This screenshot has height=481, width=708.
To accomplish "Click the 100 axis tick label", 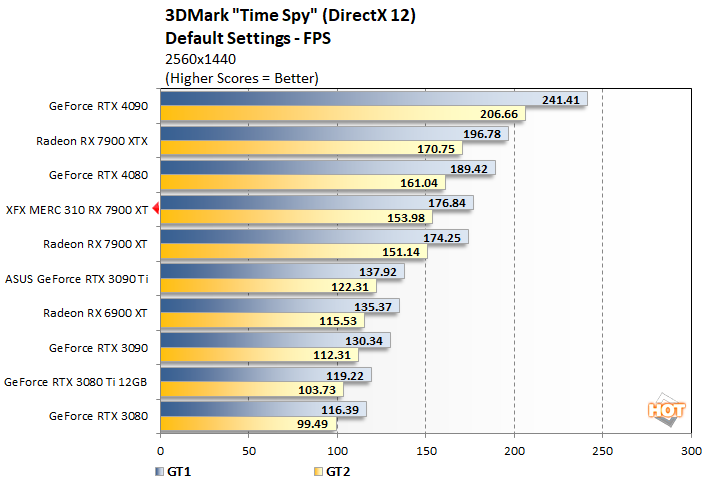I will [x=337, y=451].
